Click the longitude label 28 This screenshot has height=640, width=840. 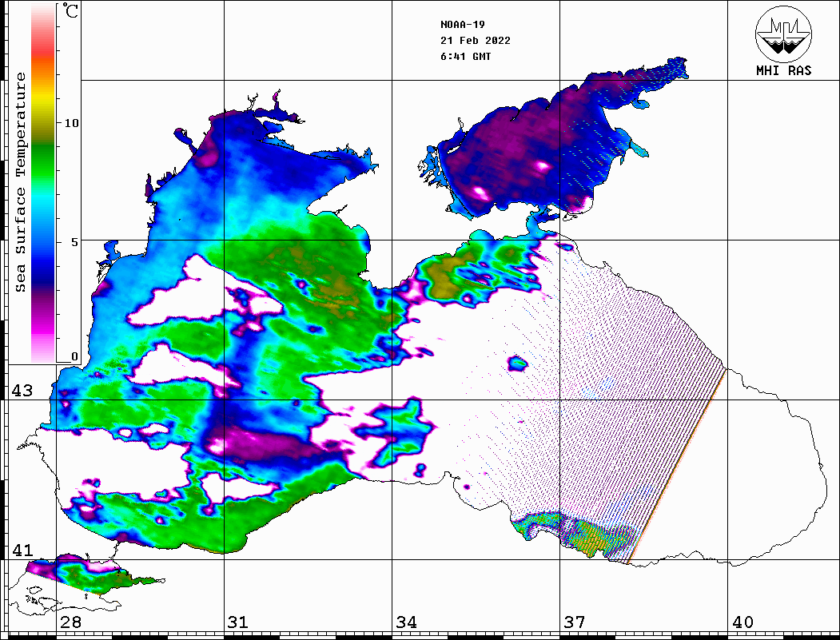[x=70, y=622]
